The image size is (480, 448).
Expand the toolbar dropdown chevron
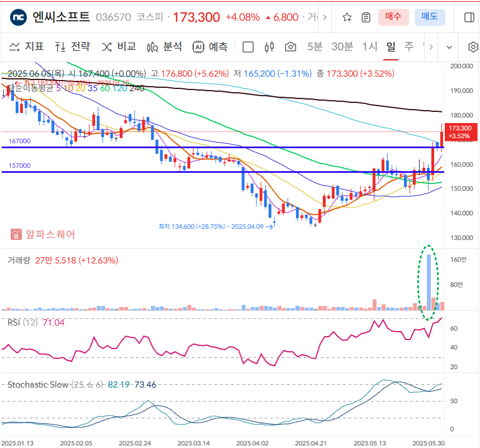[449, 47]
